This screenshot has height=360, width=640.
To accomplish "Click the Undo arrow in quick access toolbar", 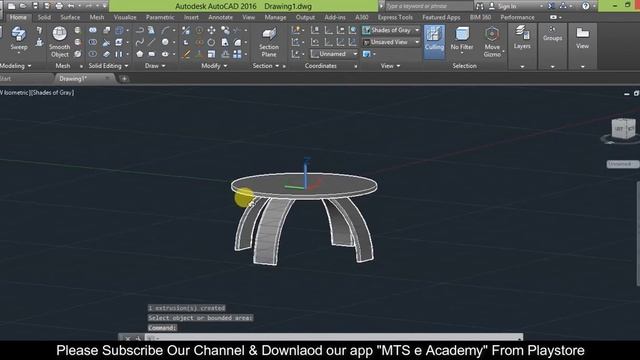I will pyautogui.click(x=71, y=6).
